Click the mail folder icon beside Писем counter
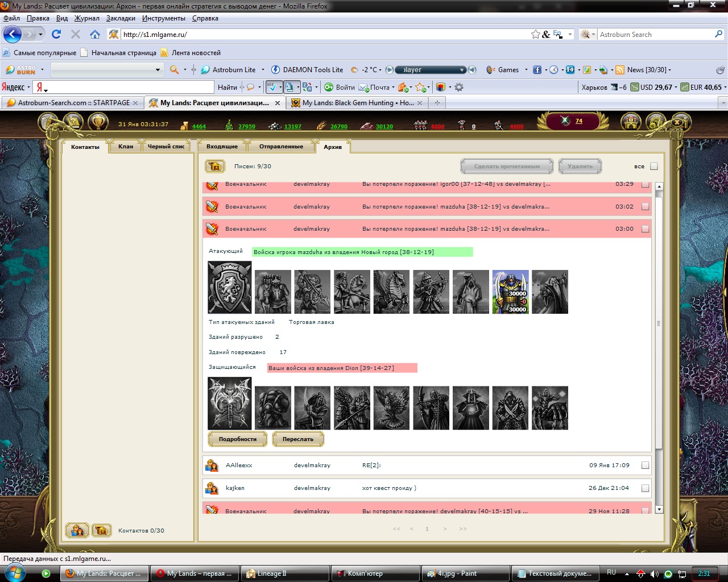 tap(215, 167)
